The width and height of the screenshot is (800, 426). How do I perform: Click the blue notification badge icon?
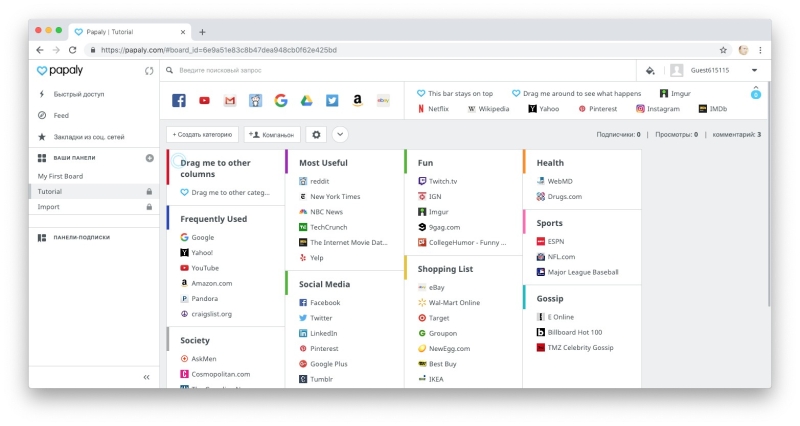(x=756, y=94)
